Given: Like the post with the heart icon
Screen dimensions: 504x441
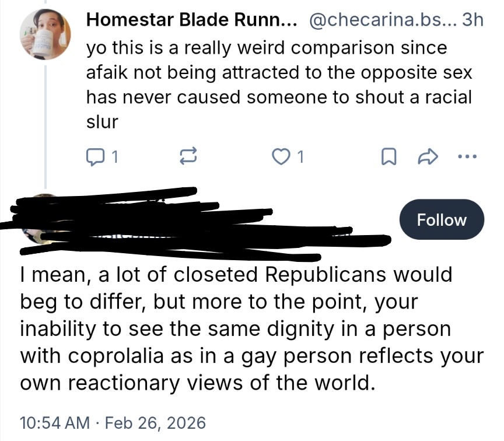Looking at the screenshot, I should pyautogui.click(x=282, y=156).
